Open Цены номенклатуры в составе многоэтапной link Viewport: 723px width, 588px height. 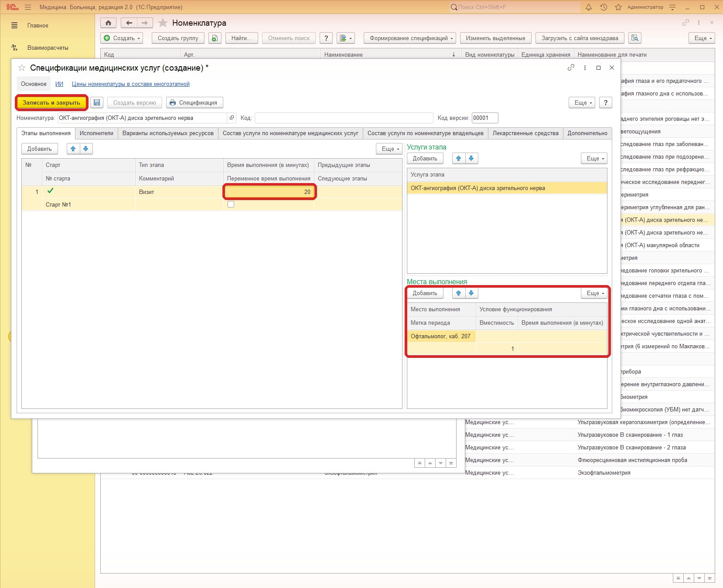(x=131, y=84)
